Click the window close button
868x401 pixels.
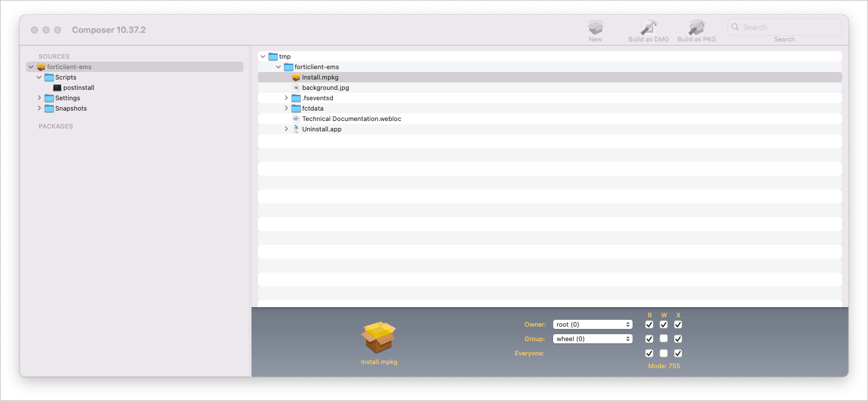(35, 30)
